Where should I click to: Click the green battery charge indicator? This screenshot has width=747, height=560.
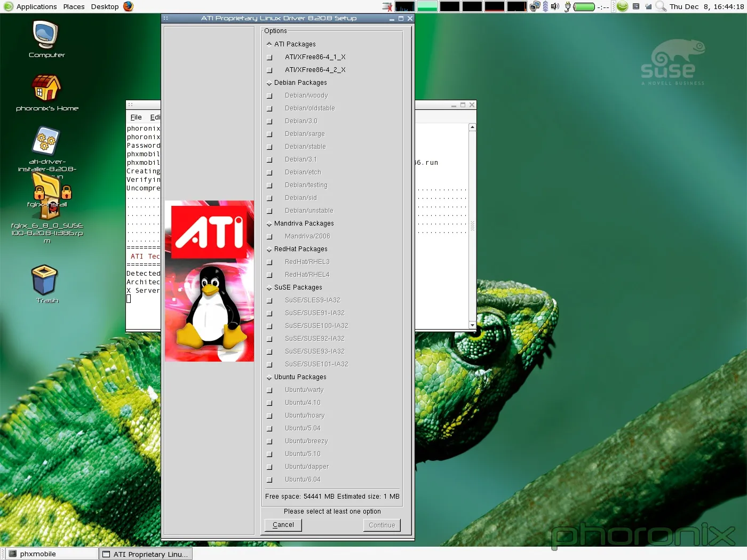coord(584,7)
